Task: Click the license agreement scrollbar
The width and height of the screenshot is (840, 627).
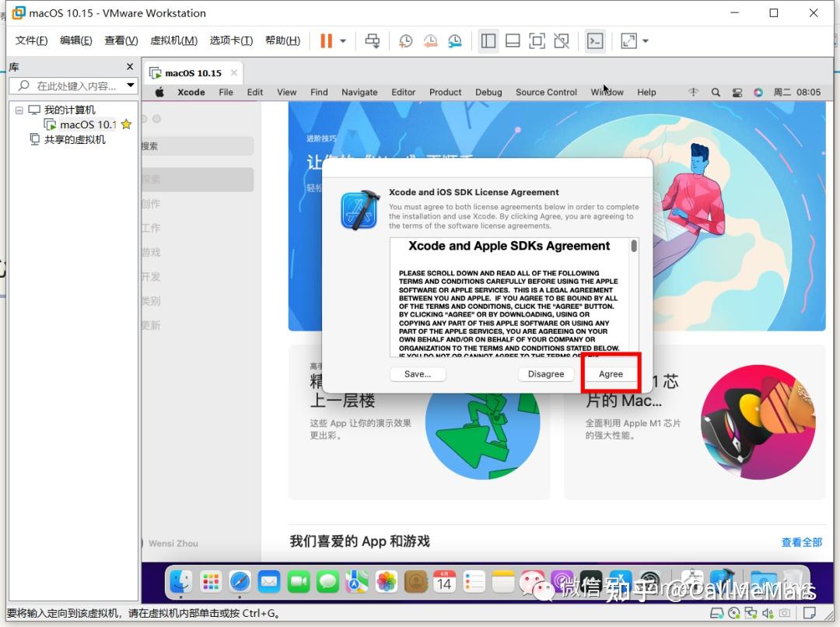Action: tap(634, 246)
